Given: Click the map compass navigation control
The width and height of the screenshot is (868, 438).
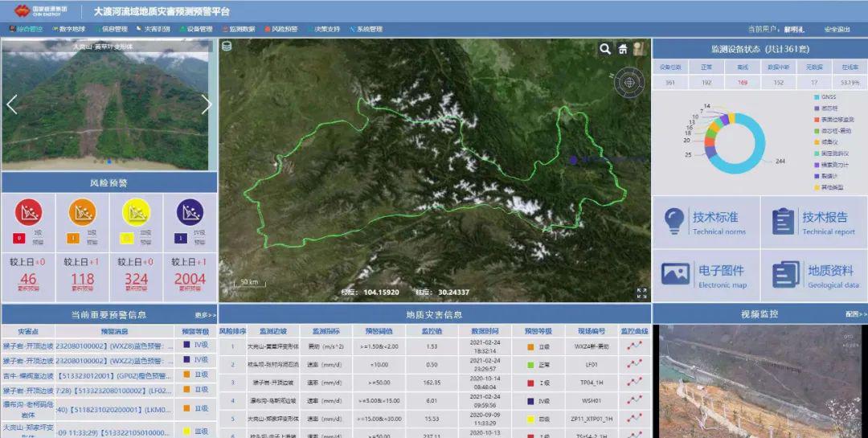Looking at the screenshot, I should coord(629,82).
